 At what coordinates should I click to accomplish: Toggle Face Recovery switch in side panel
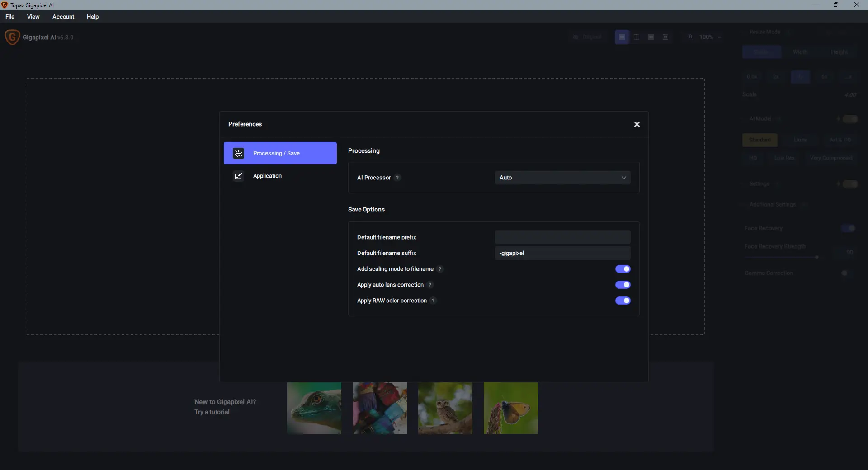[848, 228]
